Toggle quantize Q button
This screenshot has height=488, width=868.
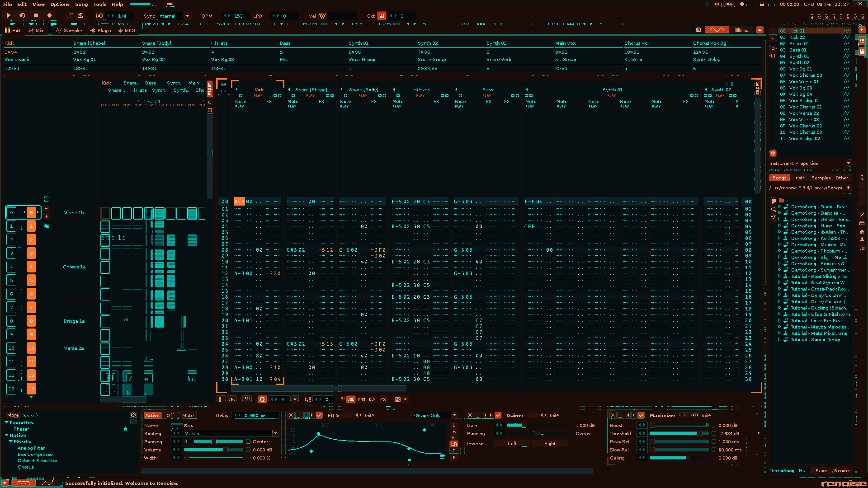click(x=262, y=399)
